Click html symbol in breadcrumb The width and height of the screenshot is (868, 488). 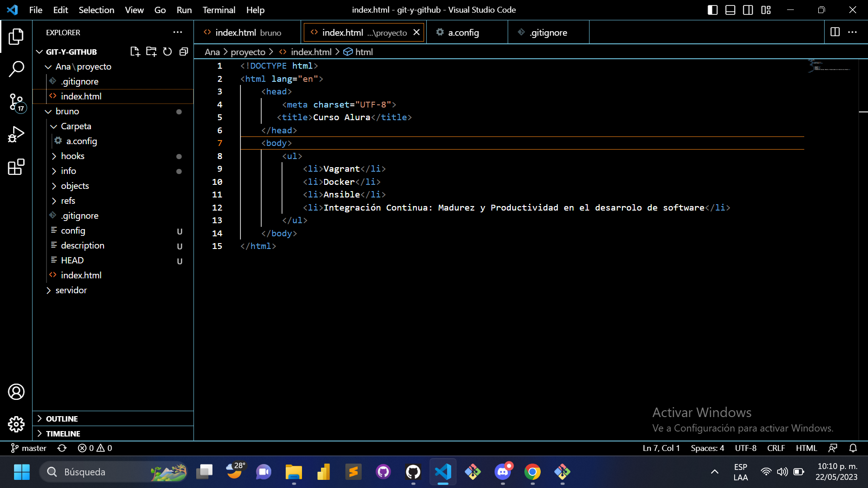pyautogui.click(x=359, y=52)
